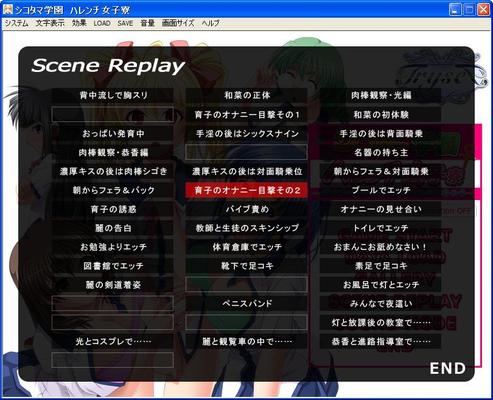Select scene 素足で足コキ
Viewport: 493px width, 400px height.
pos(381,266)
